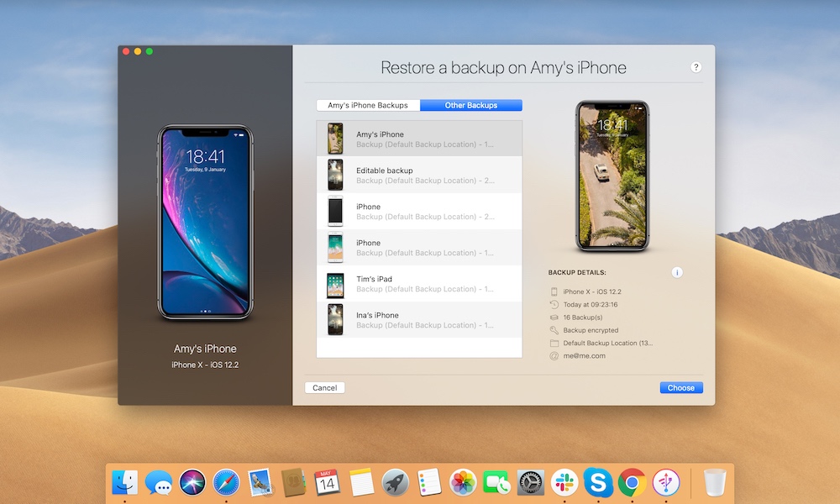840x504 pixels.
Task: Open Slack from the dock
Action: coord(564,482)
